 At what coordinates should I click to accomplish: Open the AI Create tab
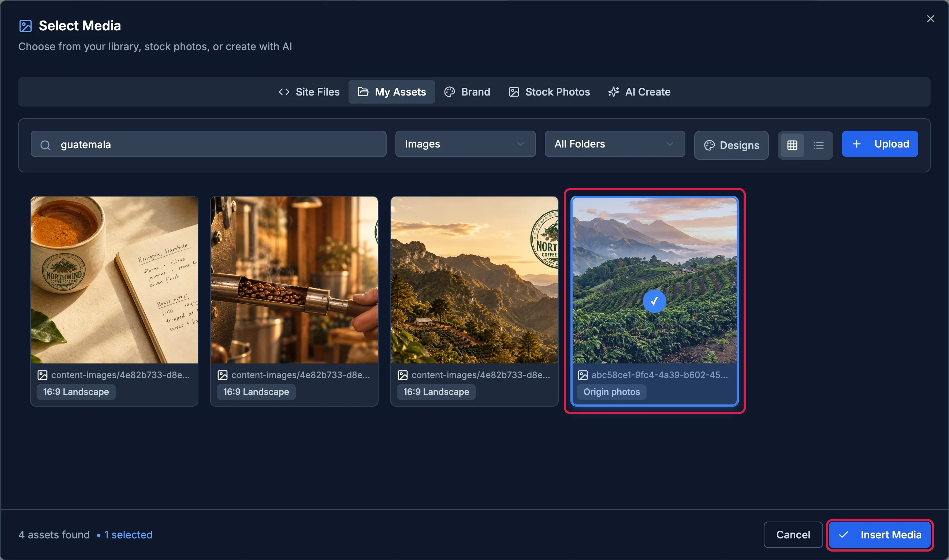tap(639, 92)
